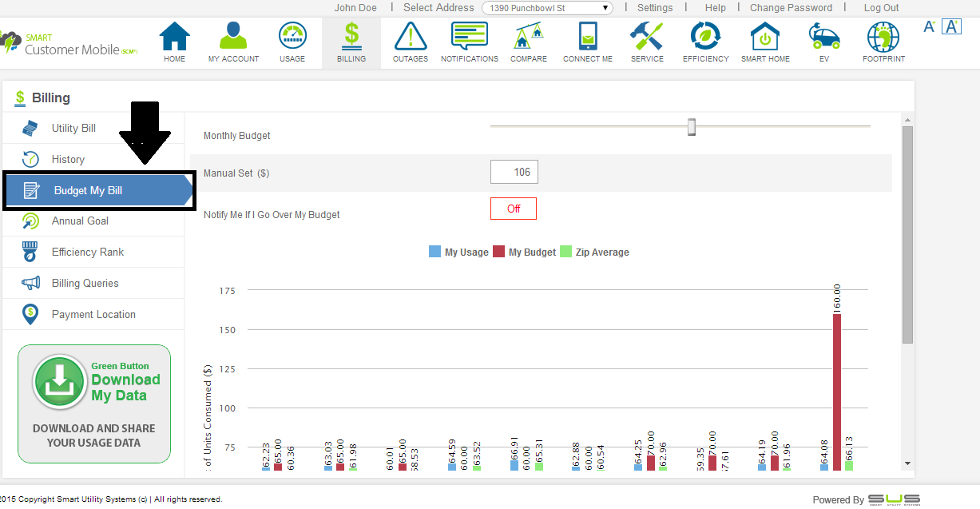The height and width of the screenshot is (509, 980).
Task: Click Green Button Download My Data
Action: [x=94, y=404]
